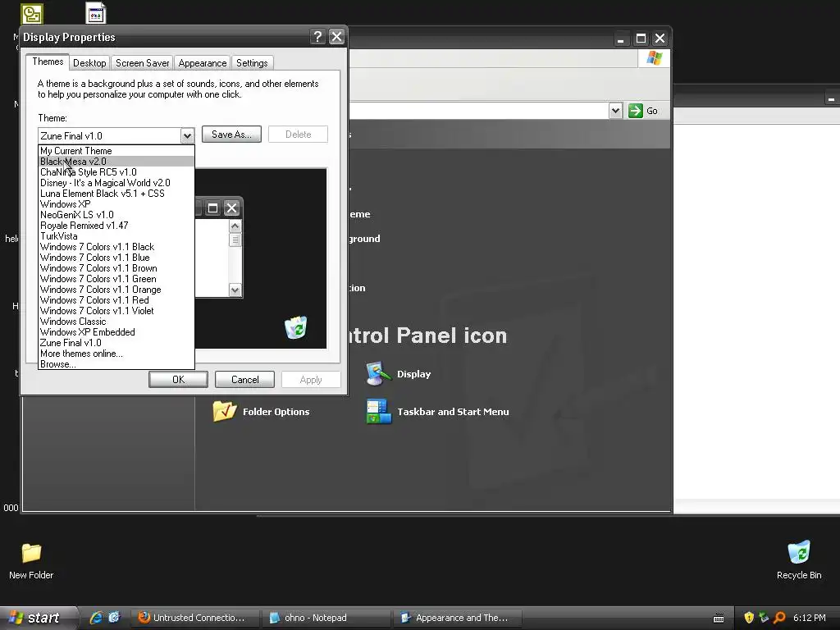The width and height of the screenshot is (840, 630).
Task: Click the preview window scroll down arrow
Action: point(235,290)
